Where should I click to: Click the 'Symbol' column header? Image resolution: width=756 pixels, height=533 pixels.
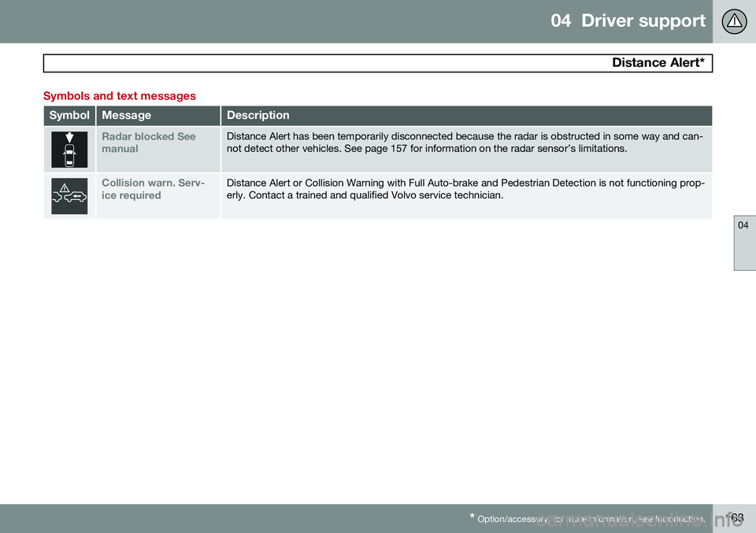[x=69, y=116]
